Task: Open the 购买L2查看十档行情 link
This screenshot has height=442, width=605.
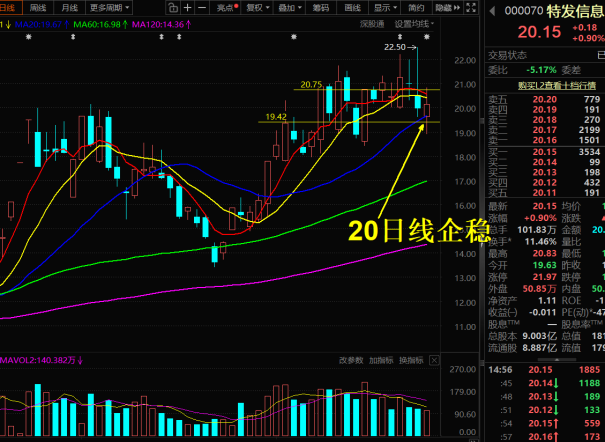Action: (x=557, y=85)
